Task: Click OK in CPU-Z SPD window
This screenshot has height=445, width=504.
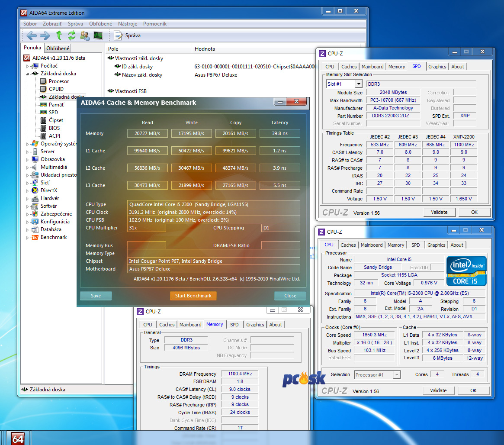Action: point(475,212)
